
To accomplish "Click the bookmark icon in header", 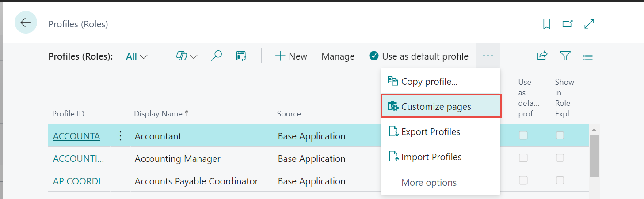I will pos(547,24).
